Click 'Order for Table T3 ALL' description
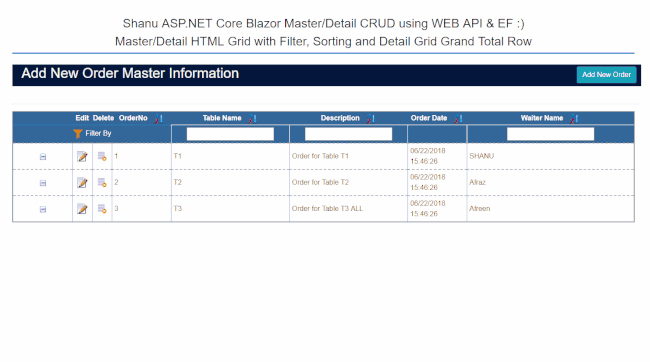650x362 pixels. 327,208
